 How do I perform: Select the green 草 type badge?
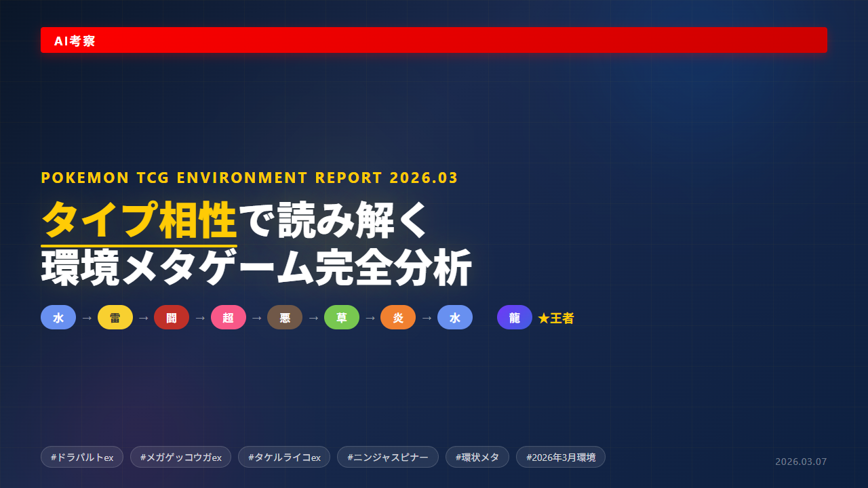[342, 317]
